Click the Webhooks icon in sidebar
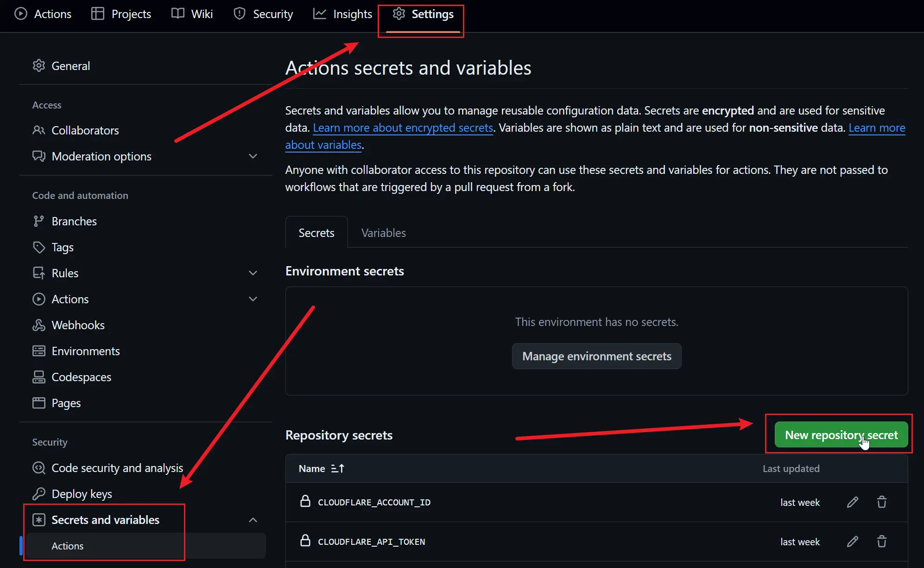 [x=39, y=325]
